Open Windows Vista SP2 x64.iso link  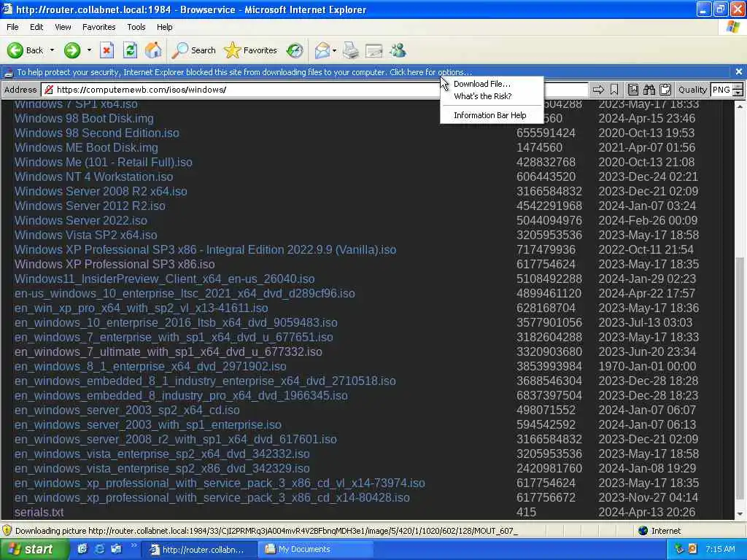86,236
